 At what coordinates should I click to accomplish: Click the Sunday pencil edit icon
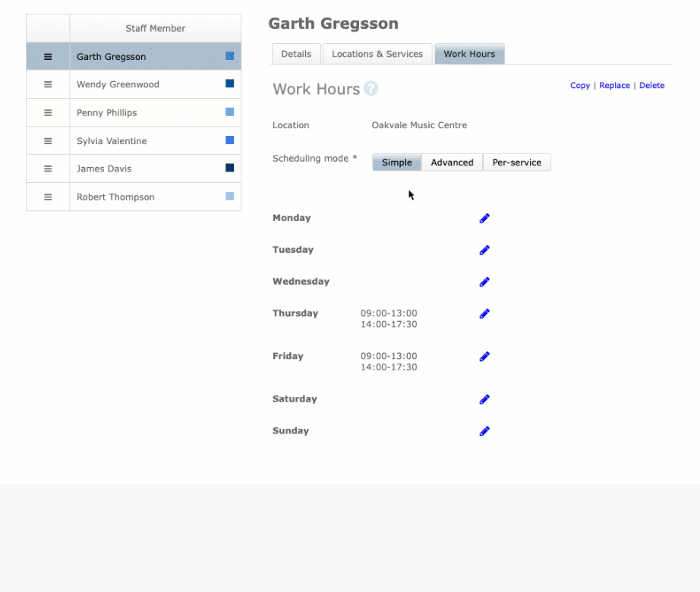[x=484, y=432]
